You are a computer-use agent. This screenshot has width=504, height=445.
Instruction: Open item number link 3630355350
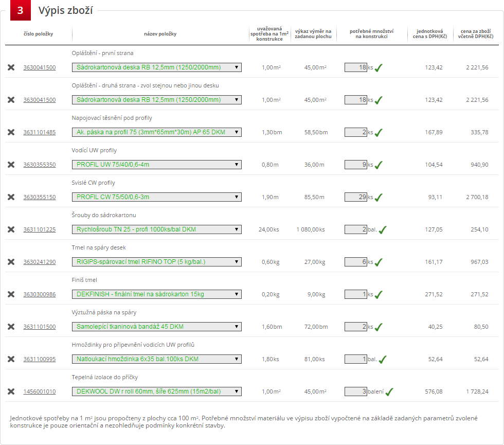point(40,165)
